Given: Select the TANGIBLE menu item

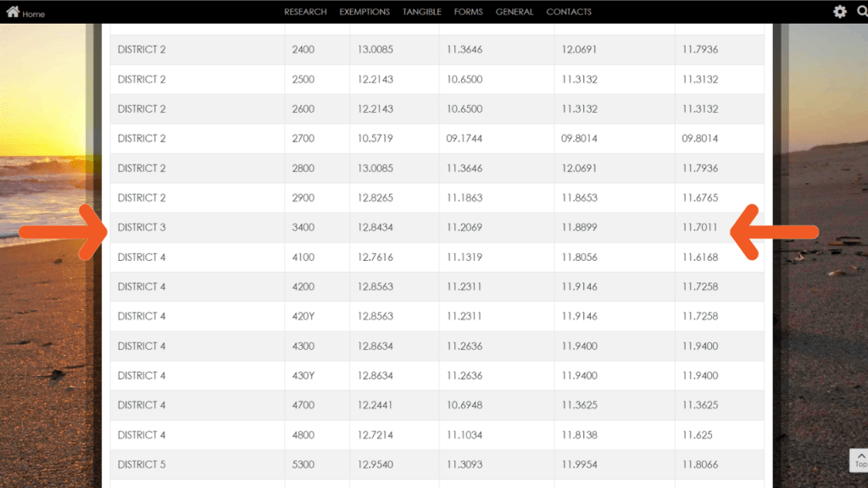Looking at the screenshot, I should tap(421, 12).
